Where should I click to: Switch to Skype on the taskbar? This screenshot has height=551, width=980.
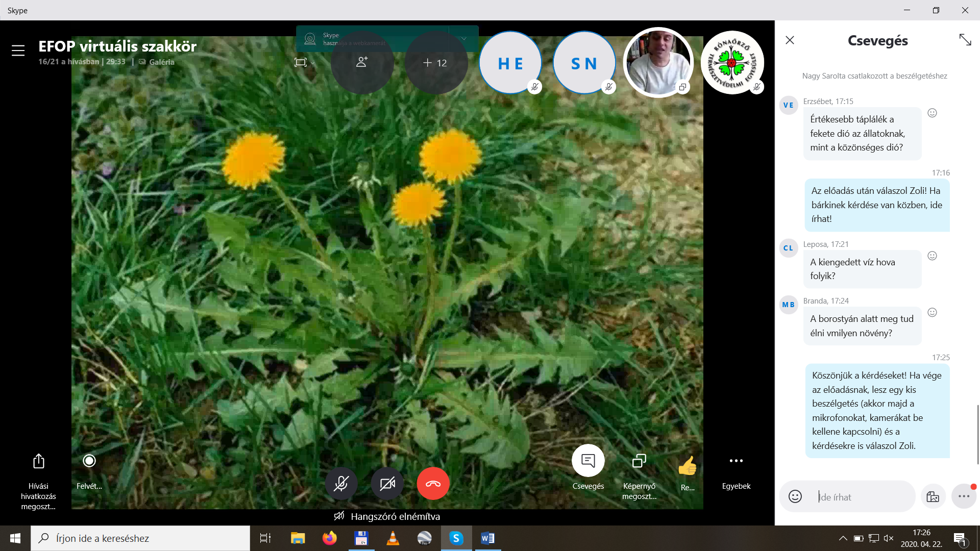click(x=456, y=538)
